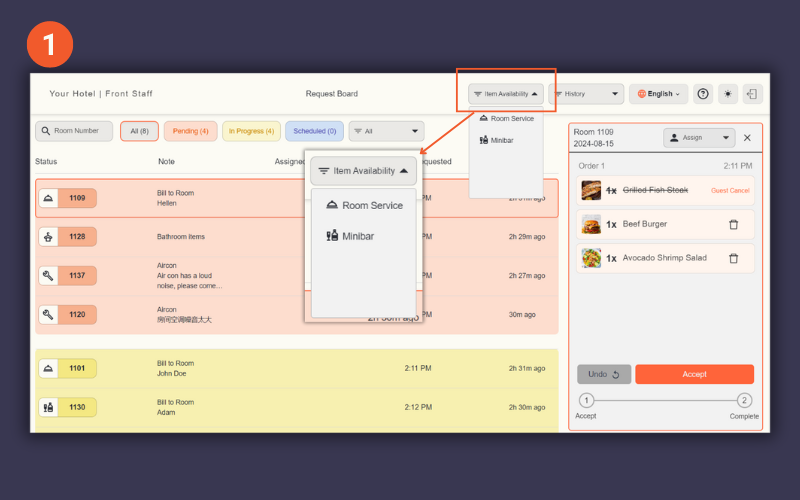Expand the Assign staff dropdown

(x=699, y=138)
